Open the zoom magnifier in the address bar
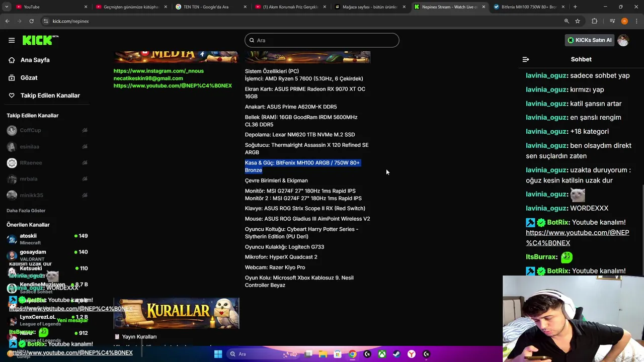Image resolution: width=644 pixels, height=362 pixels. (x=567, y=21)
